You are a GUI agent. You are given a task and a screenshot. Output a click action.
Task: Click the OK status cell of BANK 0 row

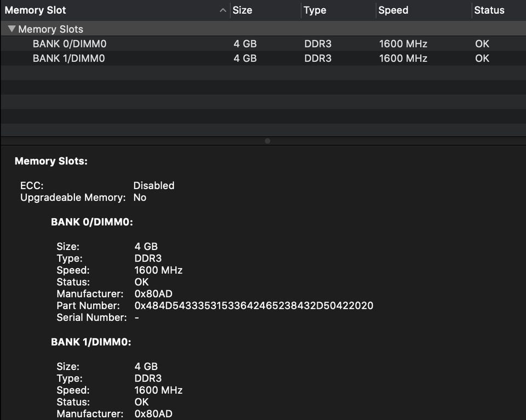482,44
